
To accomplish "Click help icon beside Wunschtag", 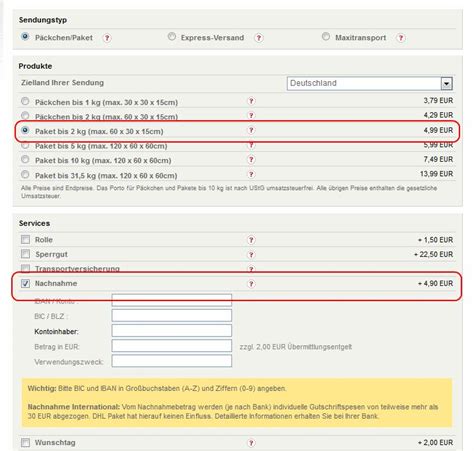I will 251,443.
